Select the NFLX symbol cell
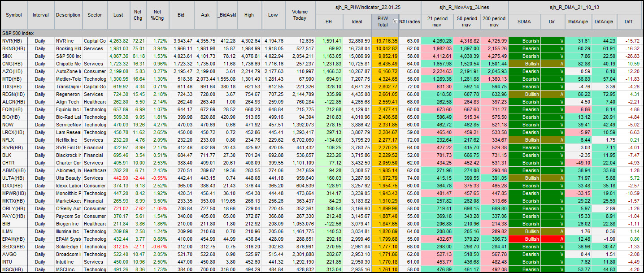Image resolution: width=644 pixels, height=273 pixels. 14,140
